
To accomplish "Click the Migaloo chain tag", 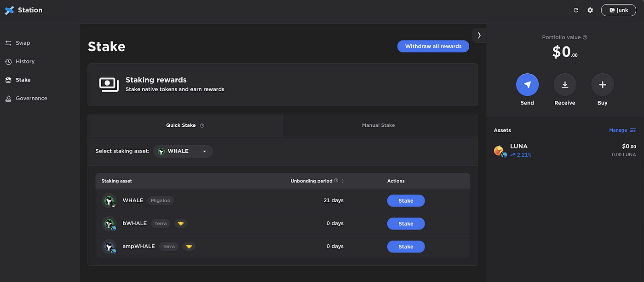I will (161, 200).
